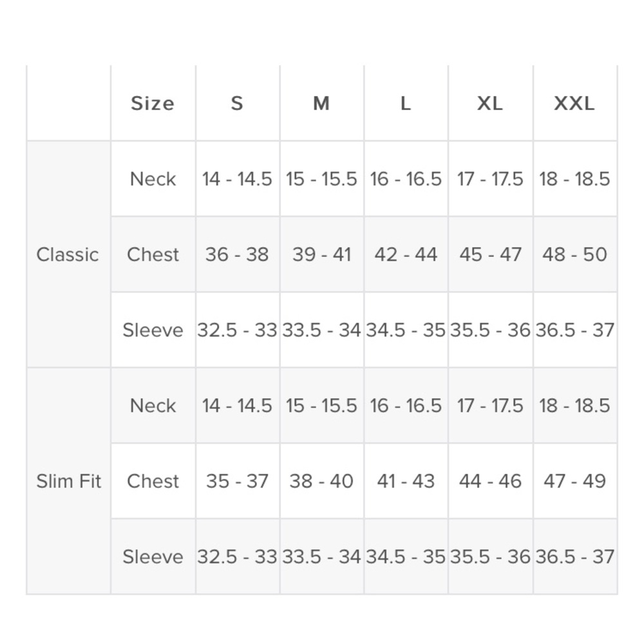Click the Slim Fit row group label
This screenshot has height=644, width=644.
click(69, 481)
